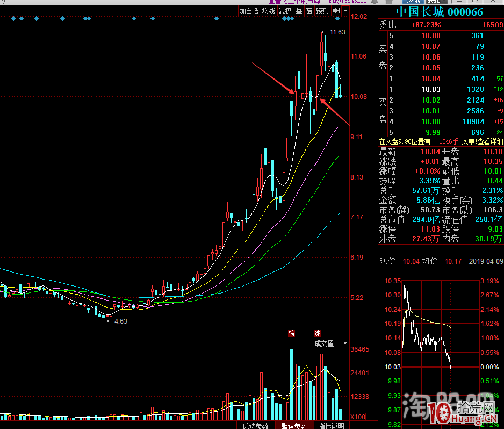Click the 榜 event marker icon
This screenshot has height=429, width=504.
click(x=292, y=333)
